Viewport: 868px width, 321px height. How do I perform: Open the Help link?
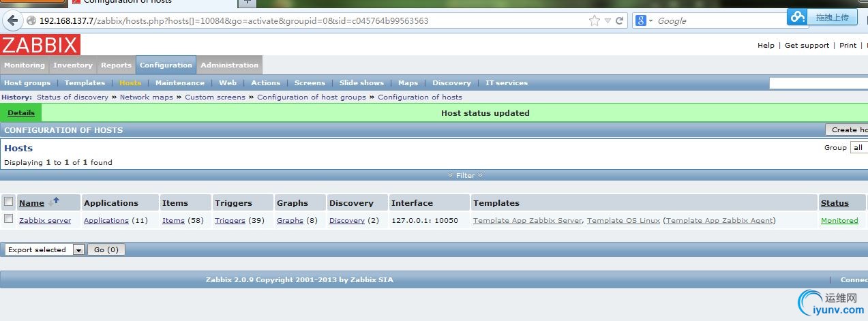[766, 46]
